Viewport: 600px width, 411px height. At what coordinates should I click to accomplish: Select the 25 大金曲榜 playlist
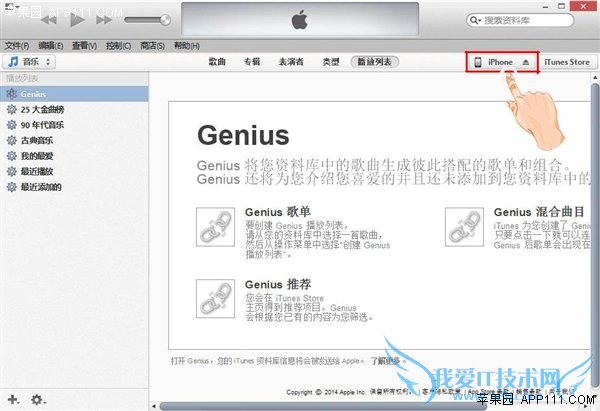pos(74,109)
